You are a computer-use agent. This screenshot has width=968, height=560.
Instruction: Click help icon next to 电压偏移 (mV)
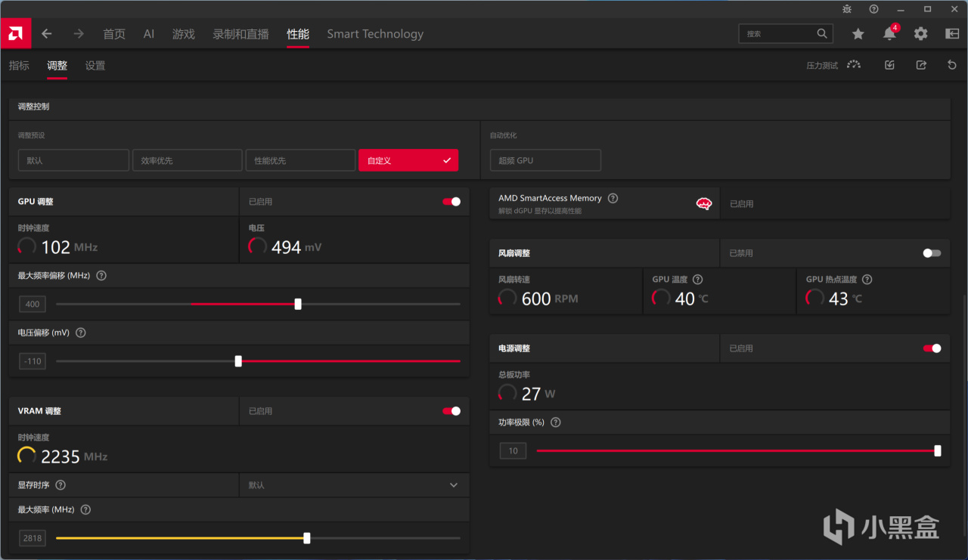point(81,333)
